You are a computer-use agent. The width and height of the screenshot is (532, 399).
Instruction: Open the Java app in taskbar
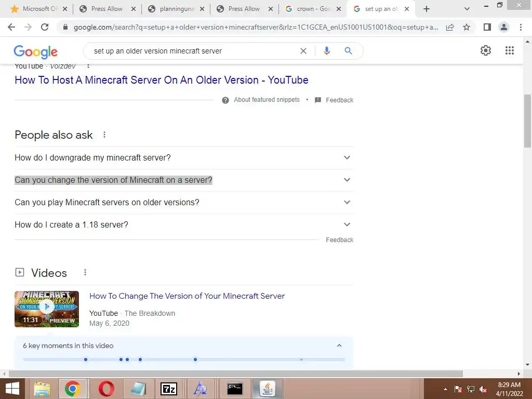point(268,389)
